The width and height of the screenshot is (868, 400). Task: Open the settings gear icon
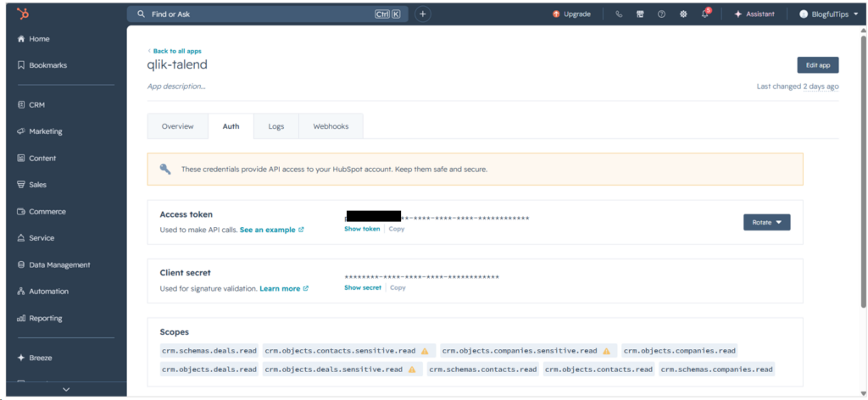[683, 14]
